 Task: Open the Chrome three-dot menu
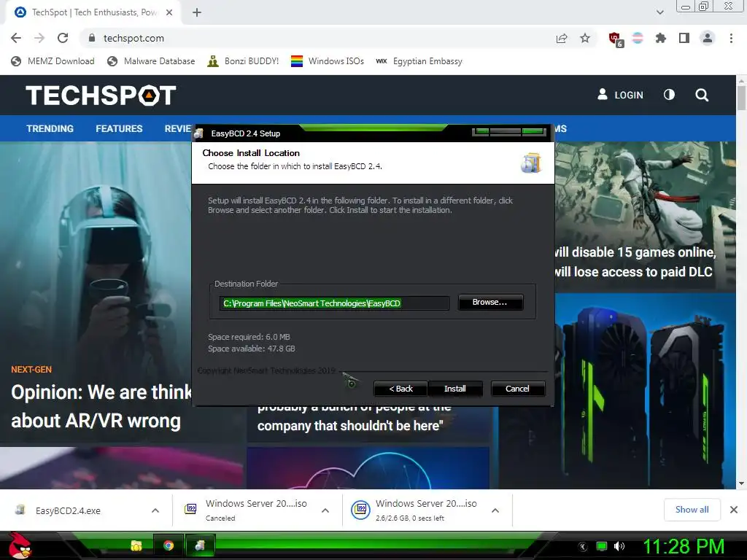(731, 38)
